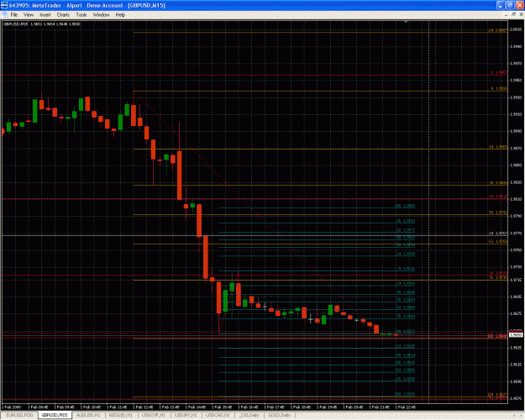Open the Help menu
The height and width of the screenshot is (420, 525).
120,15
